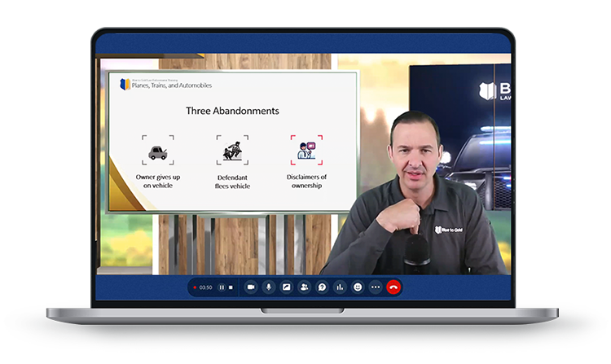
Task: Expand the more options menu
Action: click(376, 287)
